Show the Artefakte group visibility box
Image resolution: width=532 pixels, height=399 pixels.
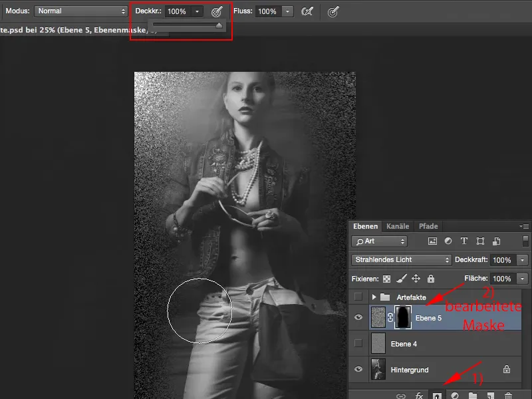[358, 297]
